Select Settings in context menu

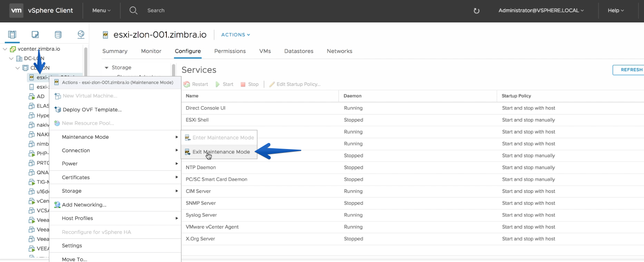click(x=116, y=246)
